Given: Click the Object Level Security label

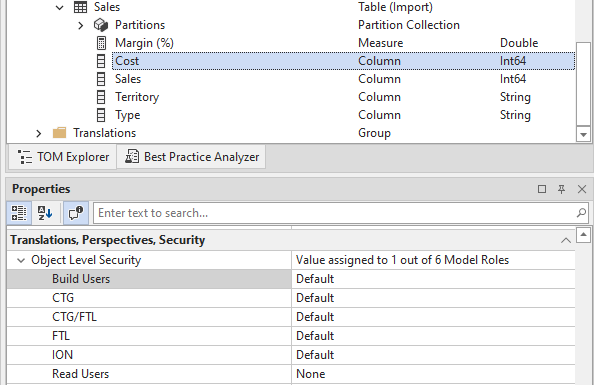Looking at the screenshot, I should [86, 260].
